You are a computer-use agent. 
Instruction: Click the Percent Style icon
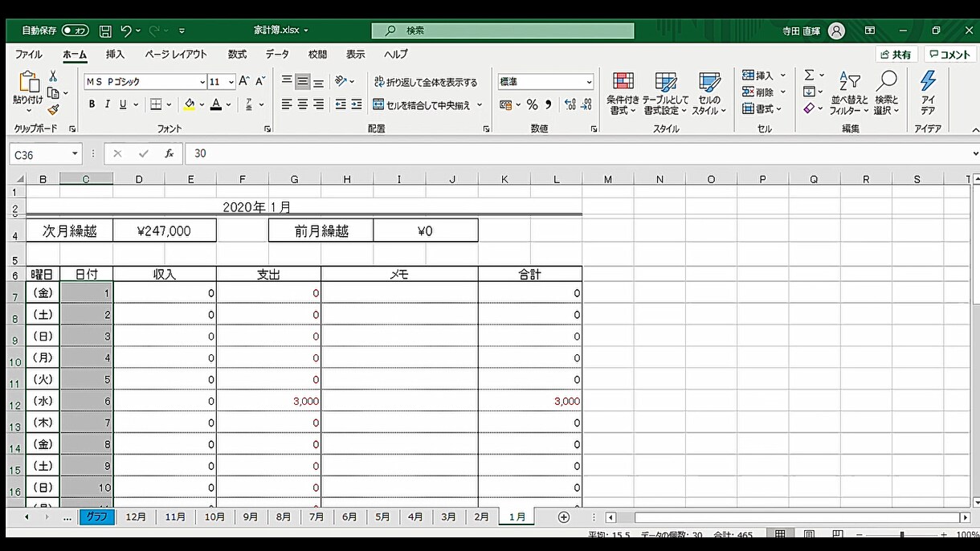[532, 104]
